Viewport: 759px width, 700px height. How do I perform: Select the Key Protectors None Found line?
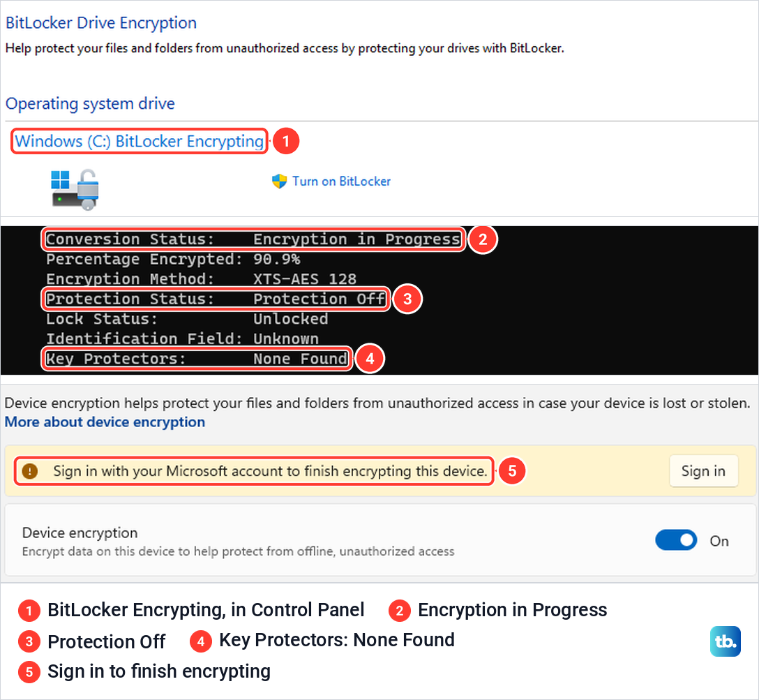click(197, 359)
